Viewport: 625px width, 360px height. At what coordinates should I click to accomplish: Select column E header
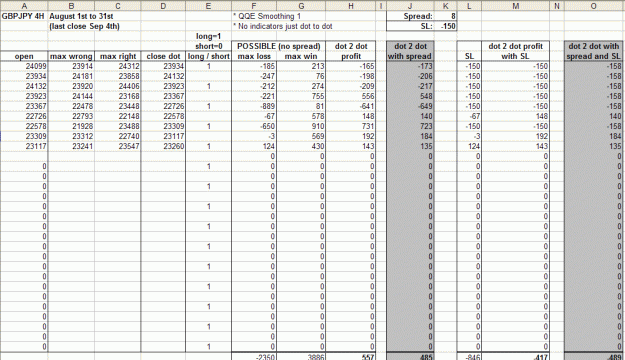(x=208, y=6)
